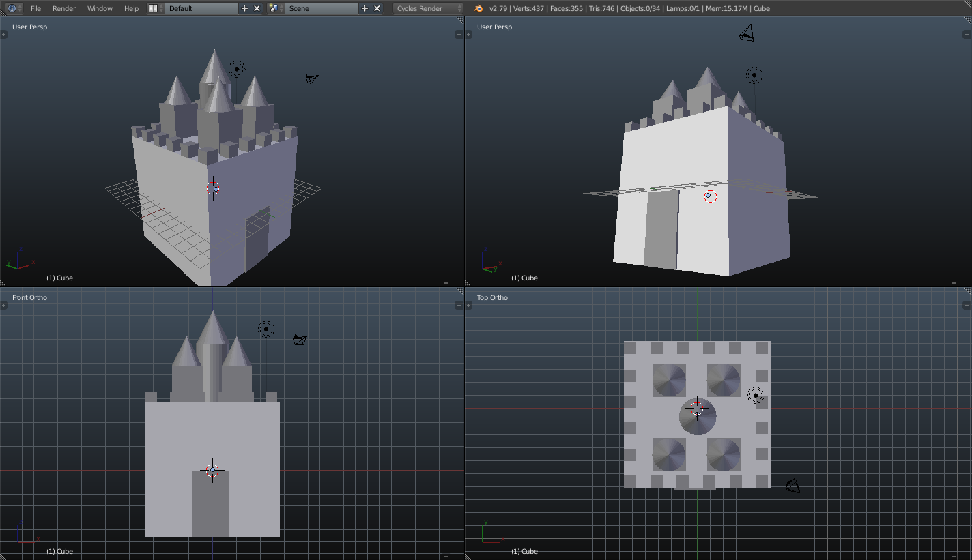Viewport: 972px width, 560px height.
Task: Open the Help menu
Action: click(131, 8)
